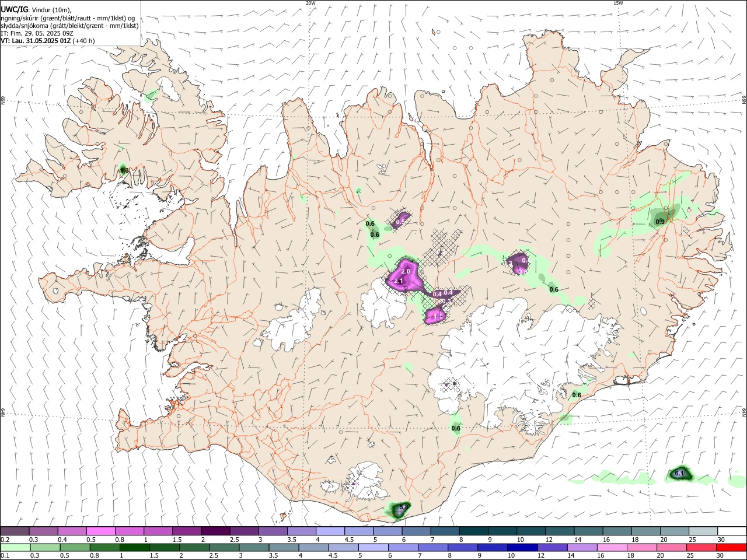The height and width of the screenshot is (560, 747).
Task: Click the large purple snow area by 2.0
Action: point(404,276)
